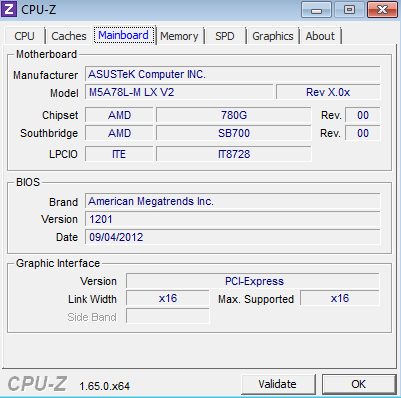This screenshot has width=401, height=398.
Task: Select the BIOS date 09/04/2012
Action: [233, 237]
